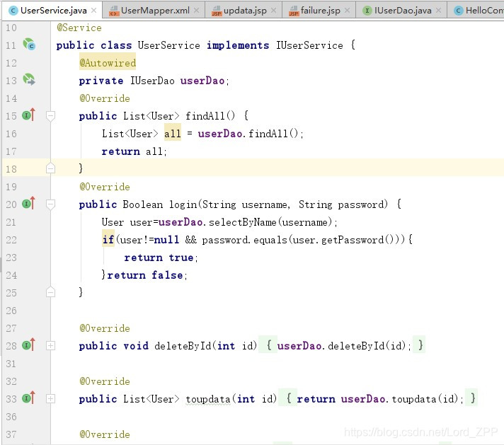The image size is (504, 445).
Task: Click the @Override annotation on line 14
Action: click(105, 98)
